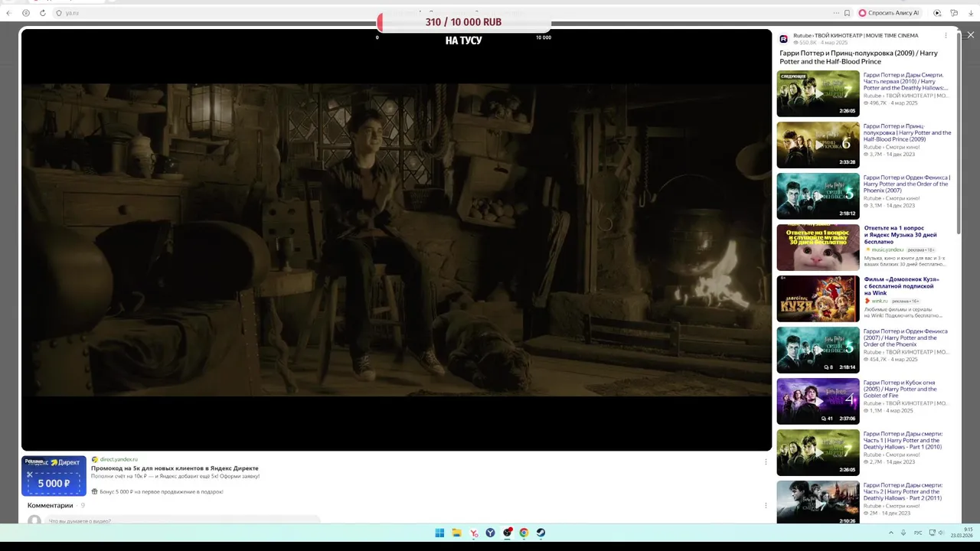Click НА ТУСУ donation goal label
The height and width of the screenshot is (551, 980).
point(463,41)
